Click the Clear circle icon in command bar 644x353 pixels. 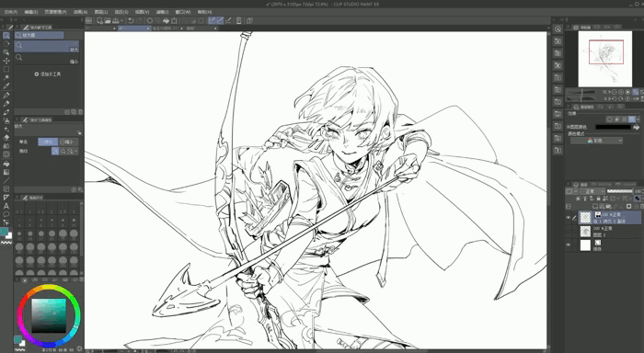coord(150,20)
